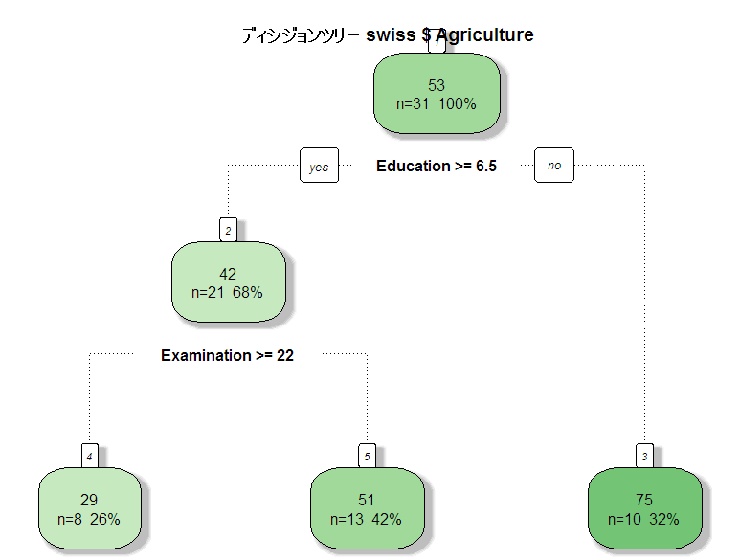The image size is (740, 560).
Task: Click the root node showing 53
Action: 437,93
